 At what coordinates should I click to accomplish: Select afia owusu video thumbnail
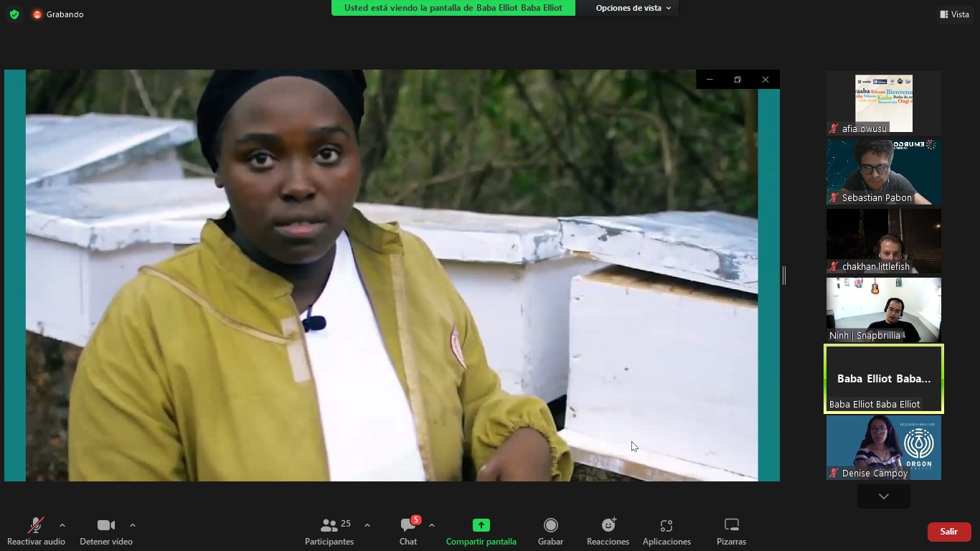click(884, 103)
